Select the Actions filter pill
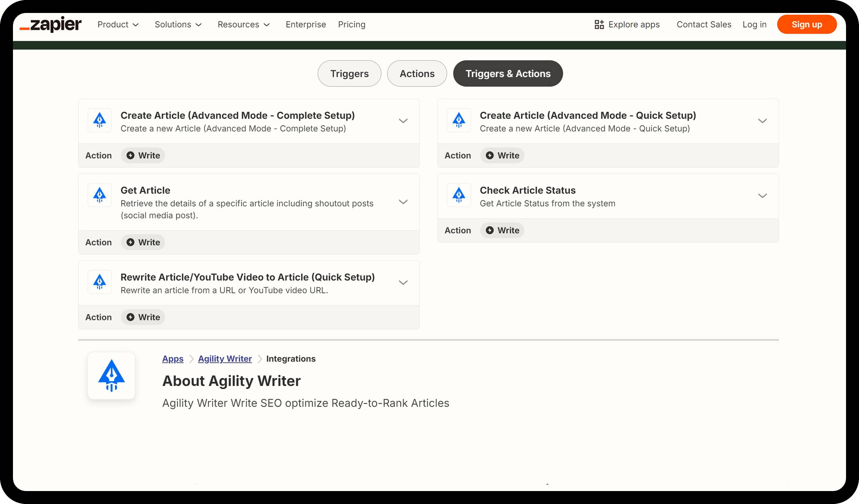 pos(417,73)
